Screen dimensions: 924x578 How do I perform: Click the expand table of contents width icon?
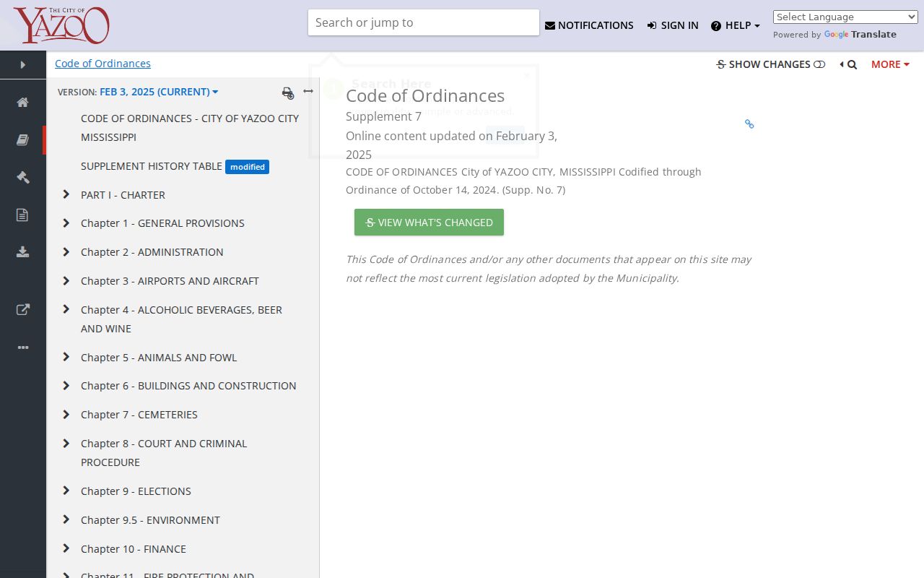[308, 91]
